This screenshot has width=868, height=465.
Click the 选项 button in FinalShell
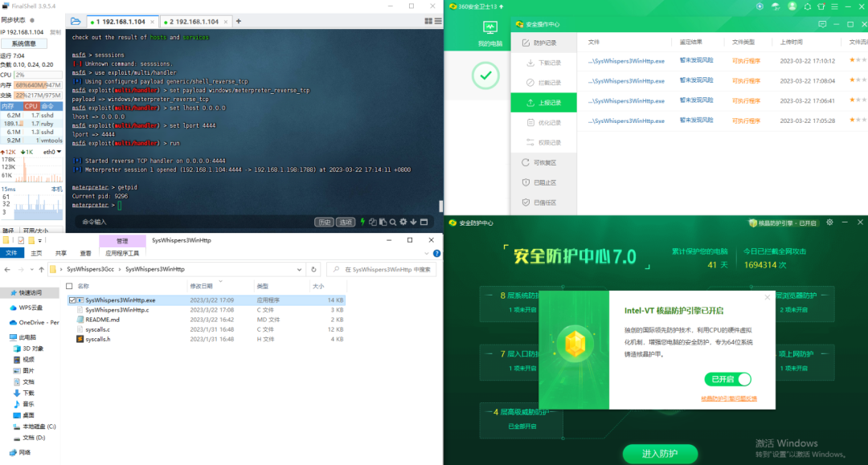click(x=346, y=222)
